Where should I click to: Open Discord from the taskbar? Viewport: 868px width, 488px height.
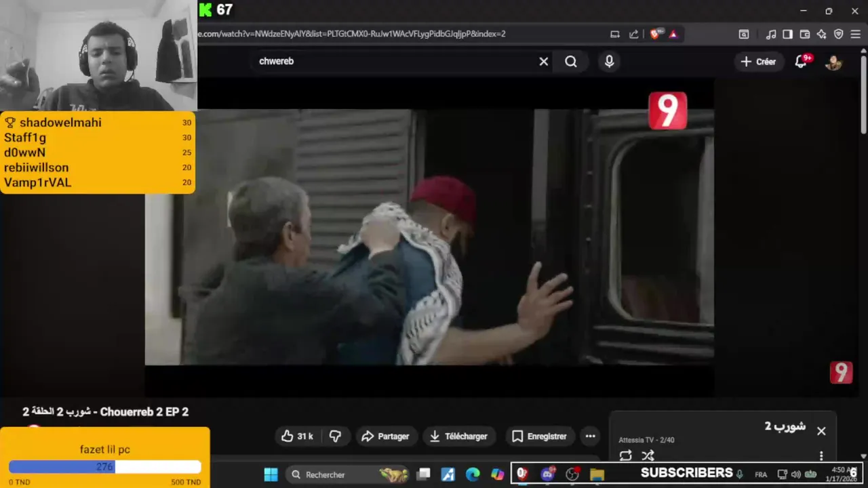pyautogui.click(x=547, y=474)
